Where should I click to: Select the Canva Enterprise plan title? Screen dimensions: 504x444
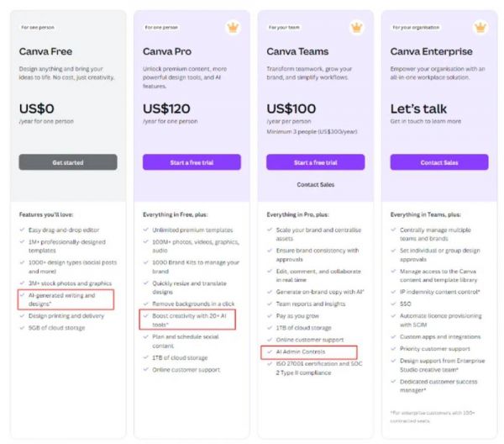(x=431, y=51)
